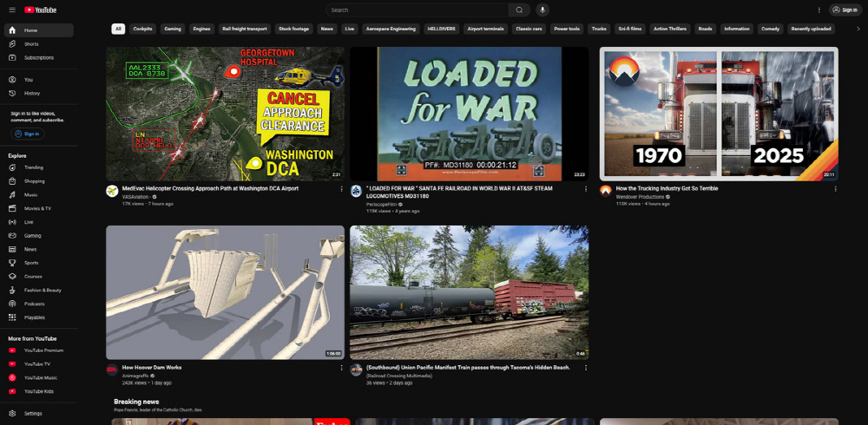This screenshot has height=425, width=868.
Task: Click the Sign in button in top right
Action: point(845,10)
